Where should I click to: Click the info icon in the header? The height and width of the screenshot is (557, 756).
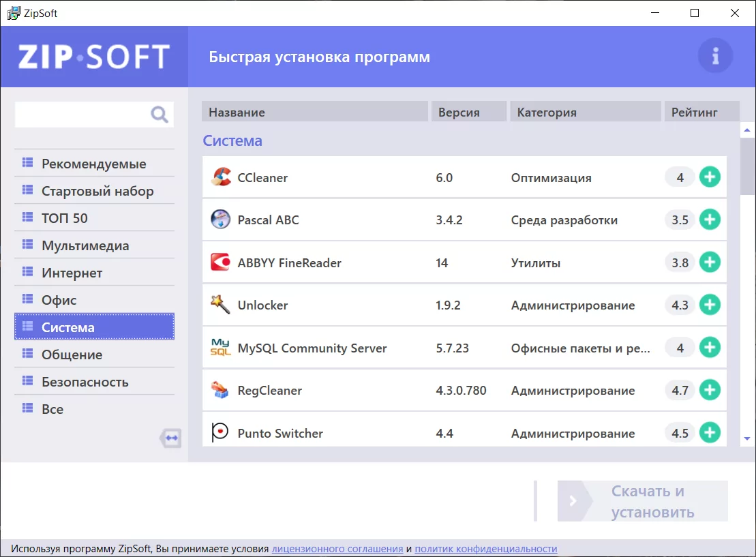click(716, 56)
